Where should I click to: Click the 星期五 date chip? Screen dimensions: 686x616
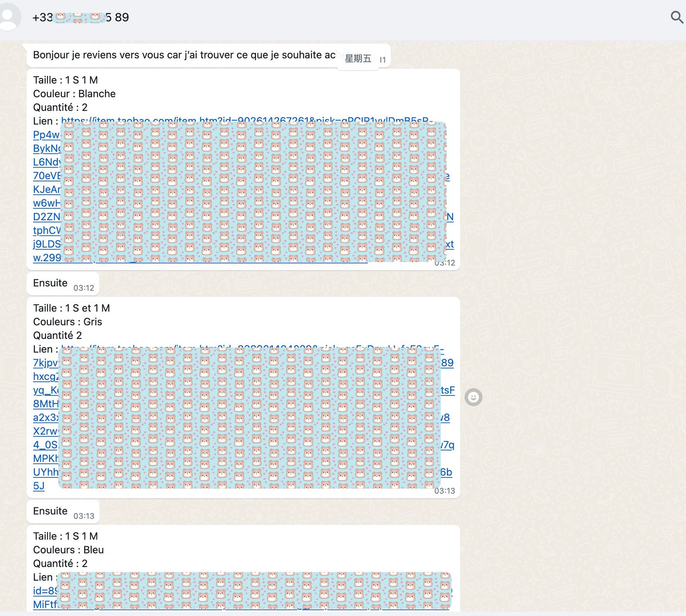point(358,59)
